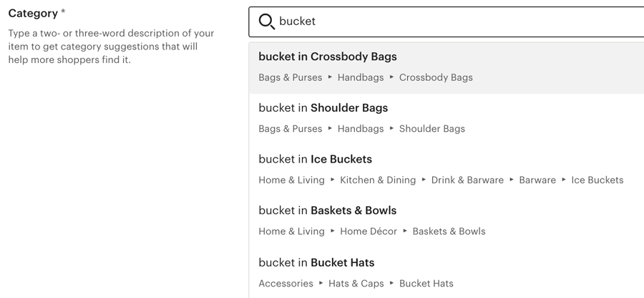Click the "Kitchen & Dining" breadcrumb
Image resolution: width=644 pixels, height=298 pixels.
pyautogui.click(x=378, y=181)
